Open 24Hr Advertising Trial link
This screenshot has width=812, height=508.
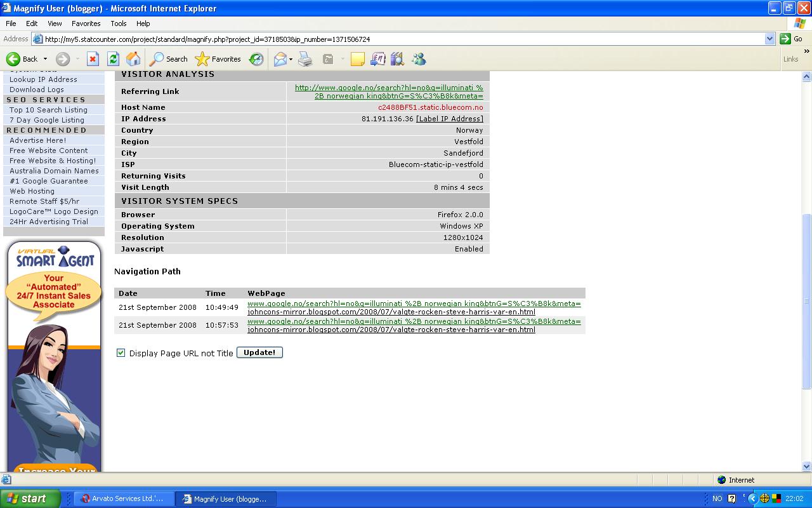pyautogui.click(x=49, y=222)
